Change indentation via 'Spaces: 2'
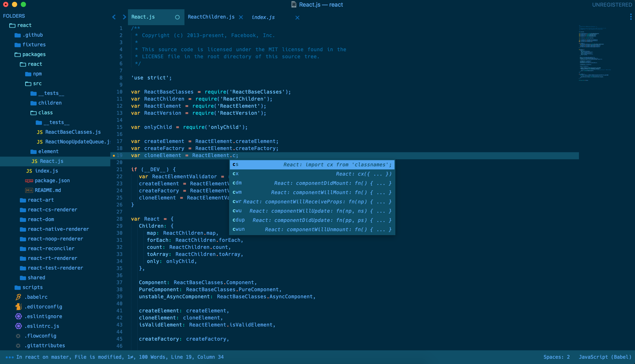This screenshot has height=364, width=635. 556,357
